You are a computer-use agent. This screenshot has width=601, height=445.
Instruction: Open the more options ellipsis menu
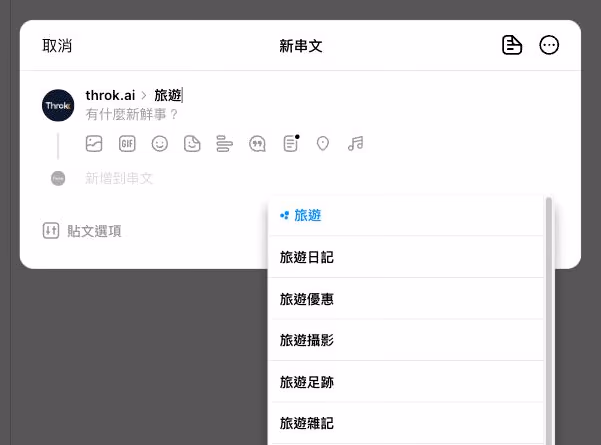549,45
